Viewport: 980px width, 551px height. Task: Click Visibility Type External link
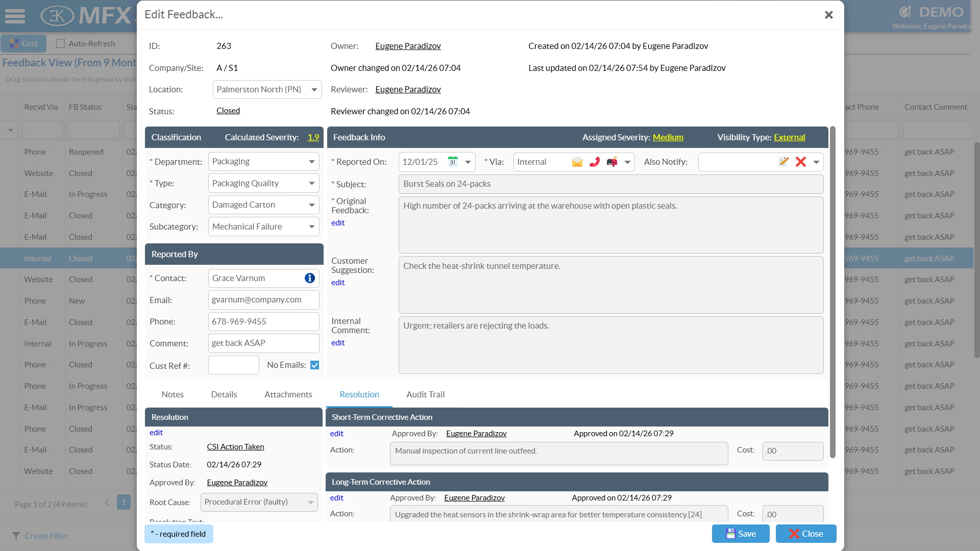tap(789, 137)
